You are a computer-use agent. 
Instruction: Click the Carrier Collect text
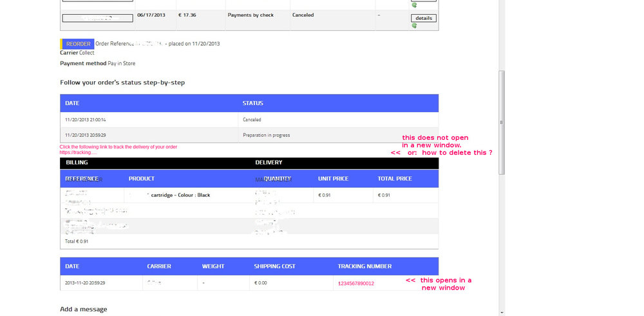tap(77, 53)
